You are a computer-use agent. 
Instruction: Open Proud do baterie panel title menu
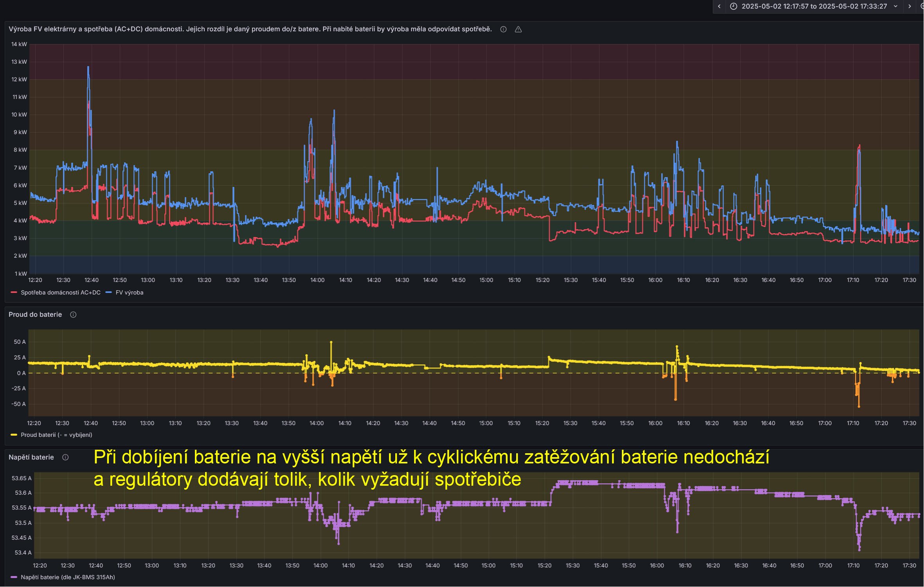(x=35, y=315)
